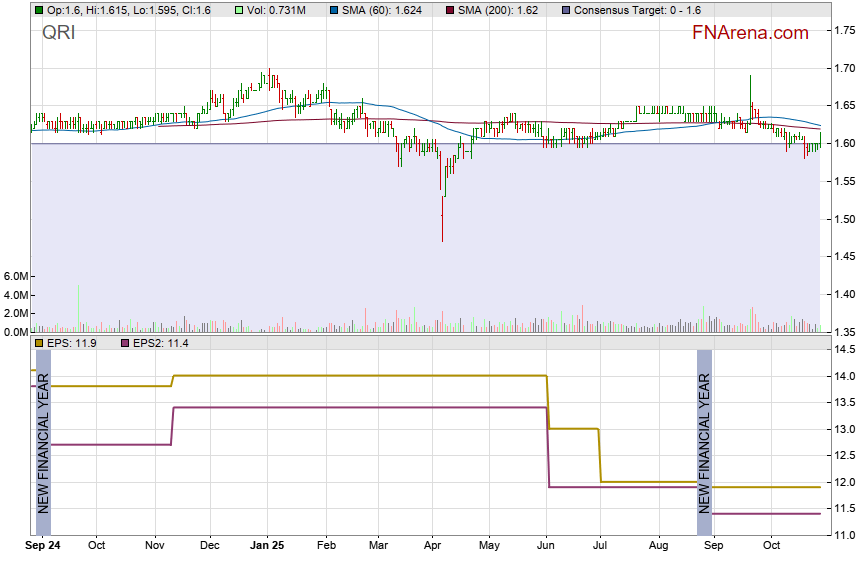Click the 6.0M volume axis label

(x=14, y=276)
